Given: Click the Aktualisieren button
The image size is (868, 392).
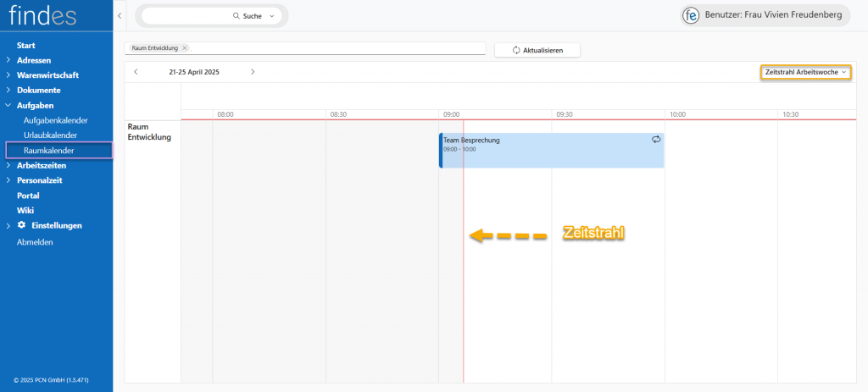Looking at the screenshot, I should tap(537, 50).
